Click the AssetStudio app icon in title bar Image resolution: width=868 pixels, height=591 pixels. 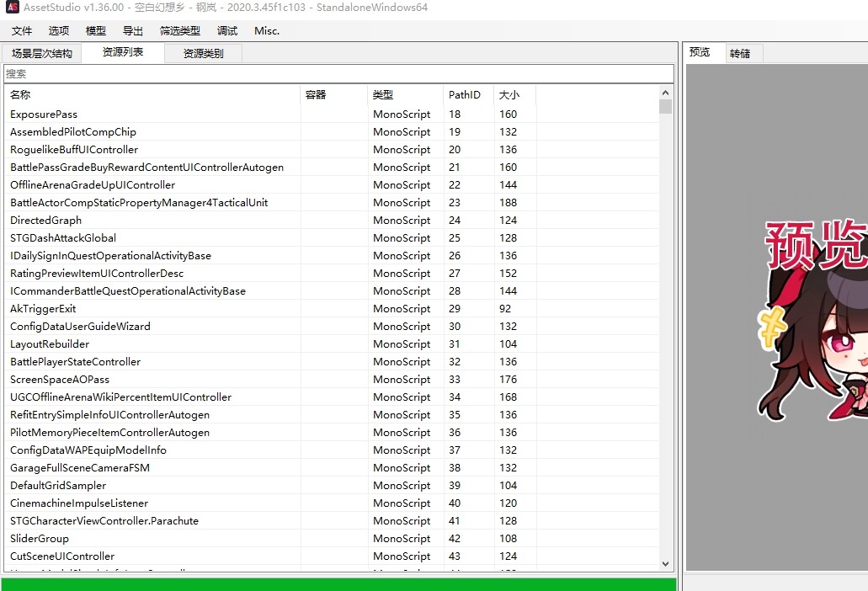point(12,8)
